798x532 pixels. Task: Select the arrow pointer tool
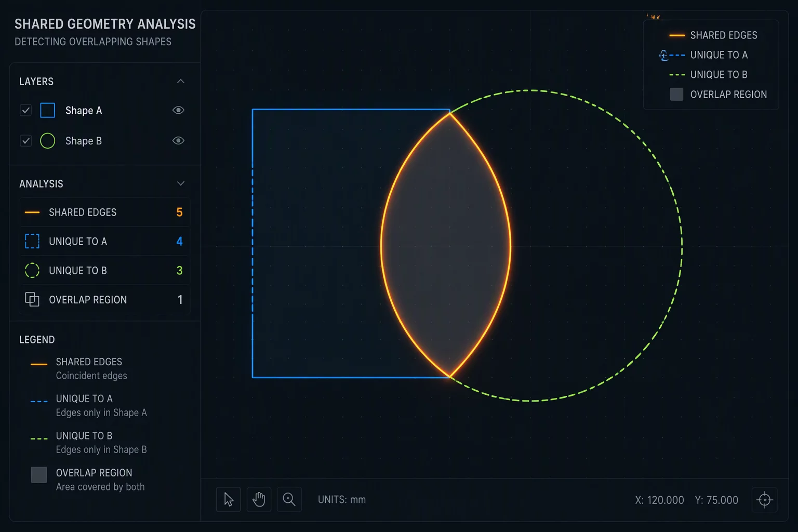pos(229,500)
